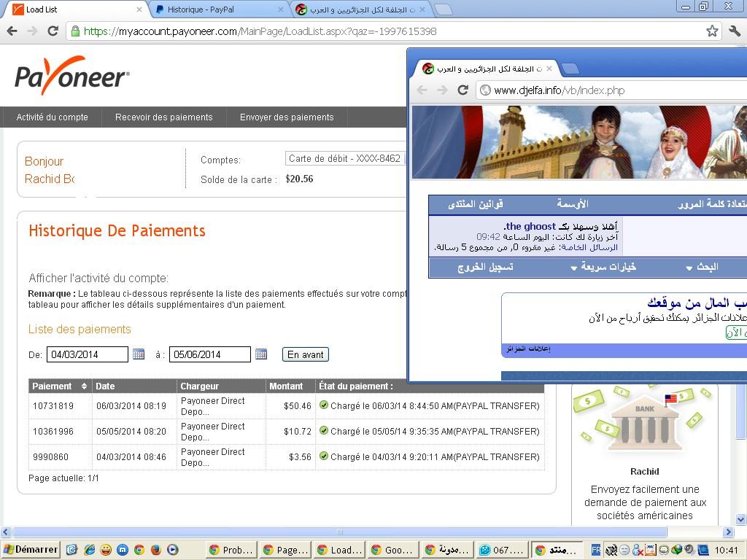Click the Date column header
Screen dimensions: 747x560
[134, 386]
